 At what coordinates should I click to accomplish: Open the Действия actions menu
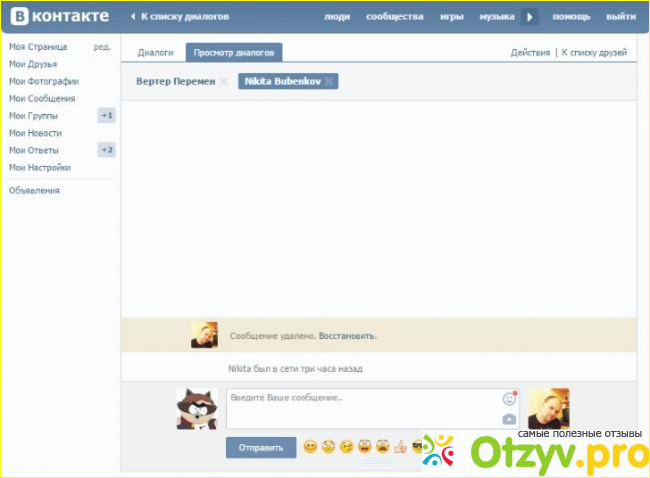pos(530,52)
